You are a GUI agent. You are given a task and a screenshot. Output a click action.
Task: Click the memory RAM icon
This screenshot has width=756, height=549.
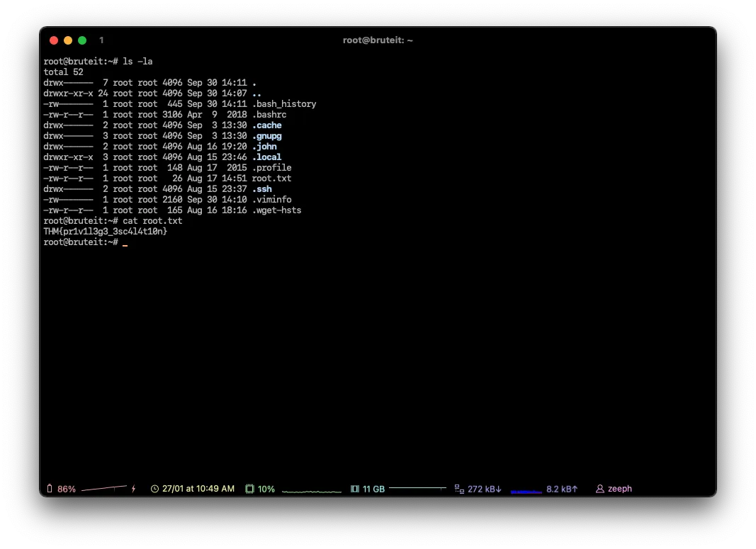pos(355,489)
